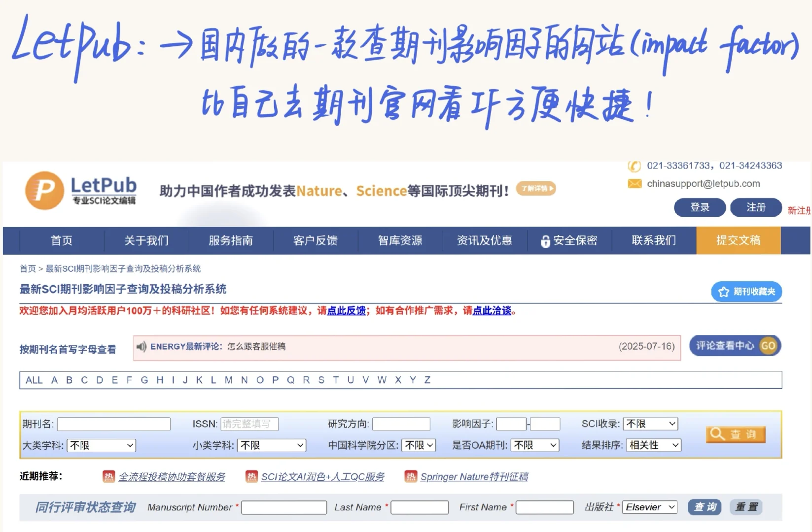Viewport: 812px width, 532px height.
Task: Open the 中国科学院分区 dropdown
Action: (x=419, y=445)
